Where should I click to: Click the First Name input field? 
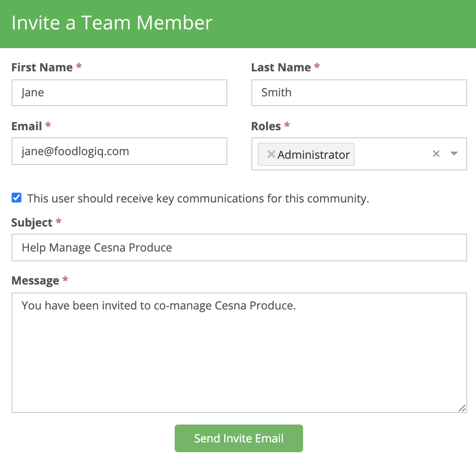click(x=119, y=93)
